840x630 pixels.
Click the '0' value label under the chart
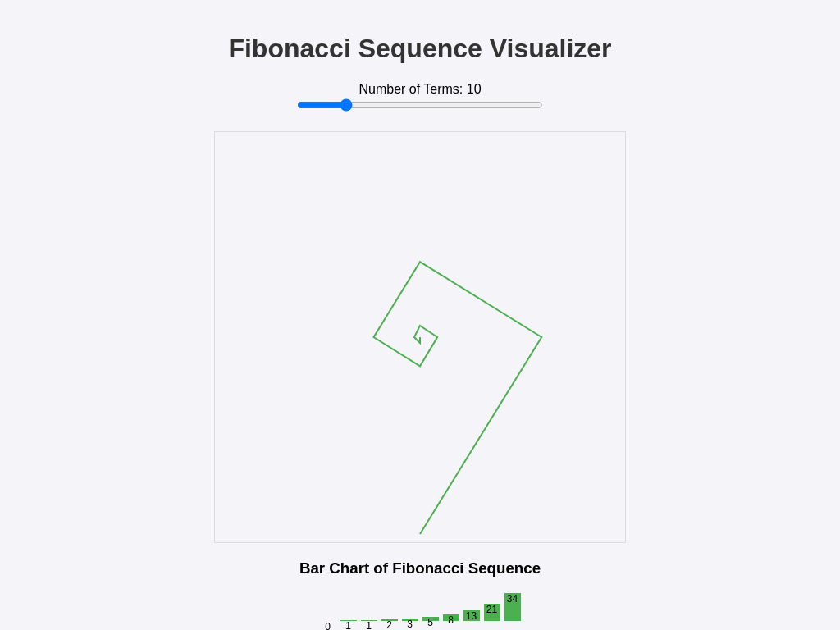point(327,626)
